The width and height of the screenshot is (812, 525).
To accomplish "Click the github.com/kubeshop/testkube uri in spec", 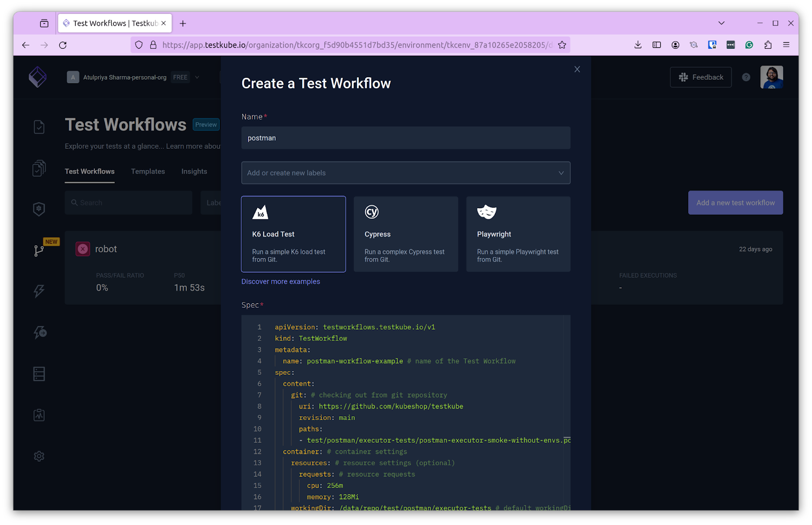I will pos(391,406).
